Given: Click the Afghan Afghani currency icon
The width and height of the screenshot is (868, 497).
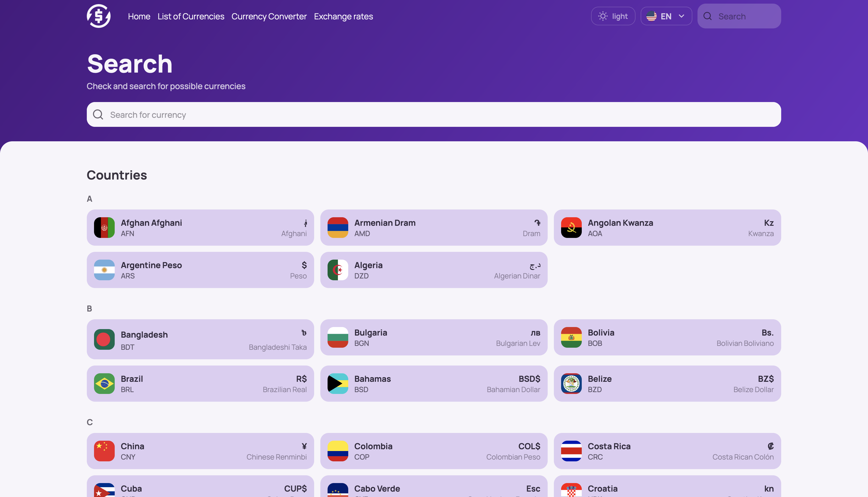Looking at the screenshot, I should [x=104, y=227].
